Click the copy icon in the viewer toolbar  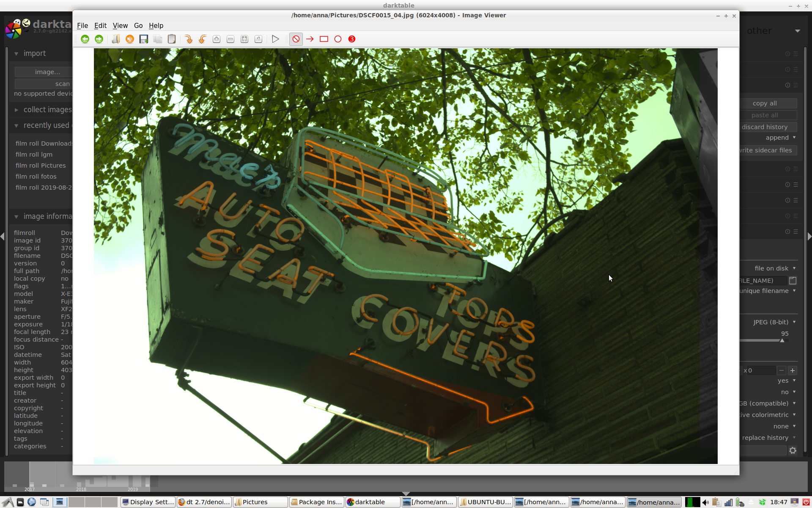(x=158, y=39)
